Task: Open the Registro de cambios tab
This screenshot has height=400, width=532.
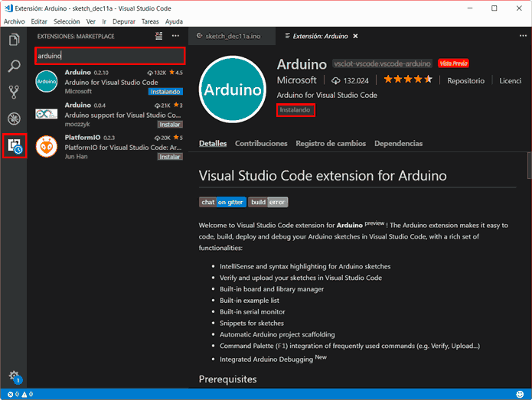Action: click(331, 143)
